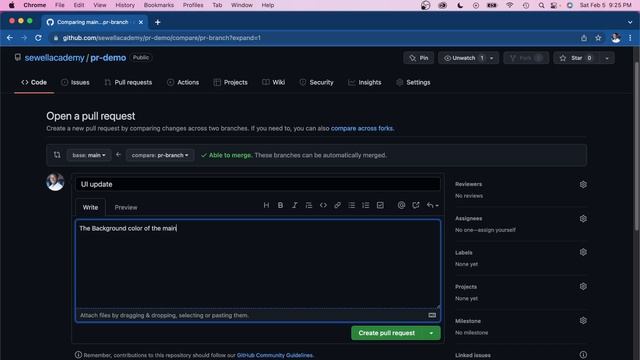The width and height of the screenshot is (640, 360).
Task: Focus the pull request title field
Action: tap(258, 184)
